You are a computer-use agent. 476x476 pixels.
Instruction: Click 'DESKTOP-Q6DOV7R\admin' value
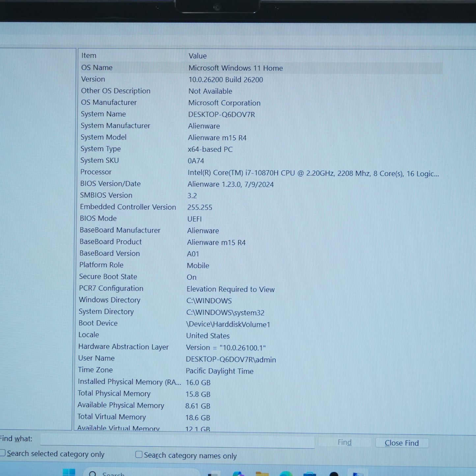coord(231,359)
